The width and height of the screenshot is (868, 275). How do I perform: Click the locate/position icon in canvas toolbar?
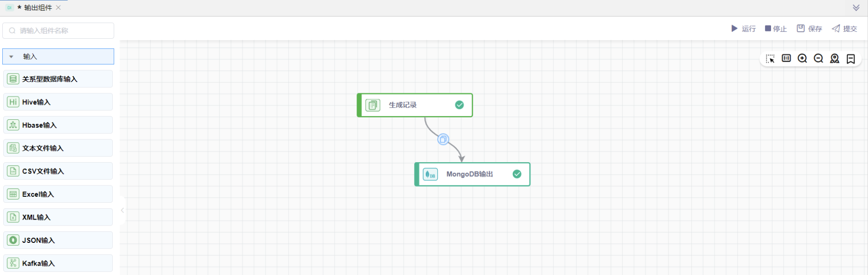[834, 58]
